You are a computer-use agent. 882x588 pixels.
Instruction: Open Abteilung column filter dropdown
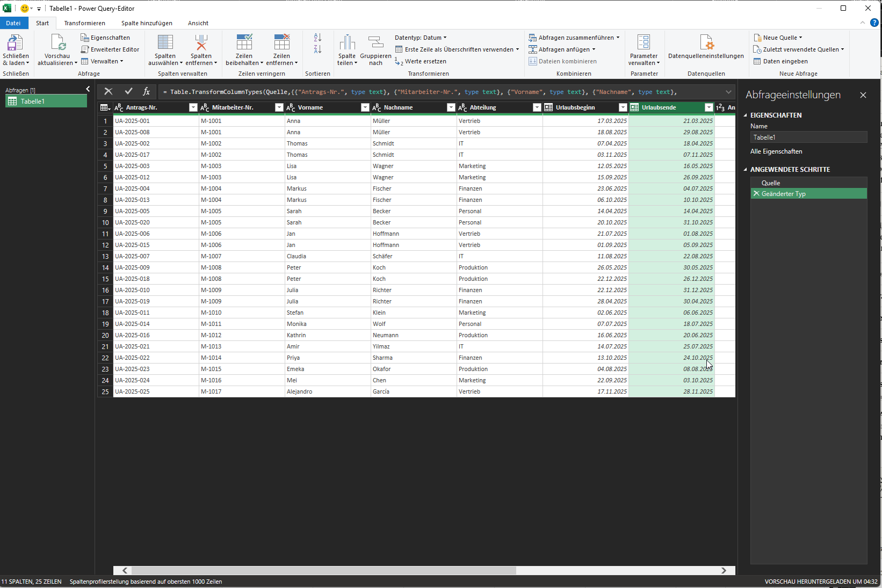pos(537,107)
